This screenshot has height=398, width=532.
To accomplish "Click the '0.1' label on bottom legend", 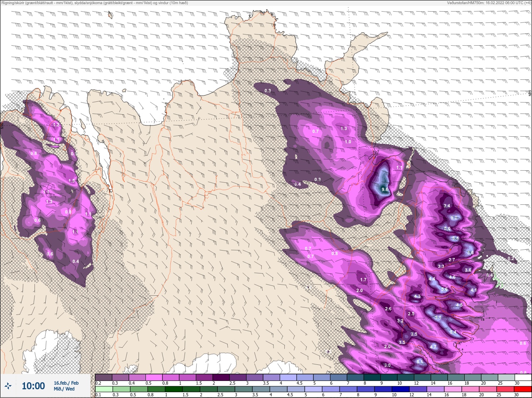I will pyautogui.click(x=98, y=395).
